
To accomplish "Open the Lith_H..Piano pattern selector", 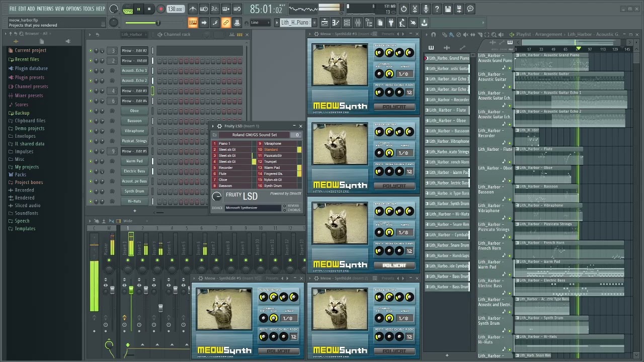I will (x=295, y=23).
